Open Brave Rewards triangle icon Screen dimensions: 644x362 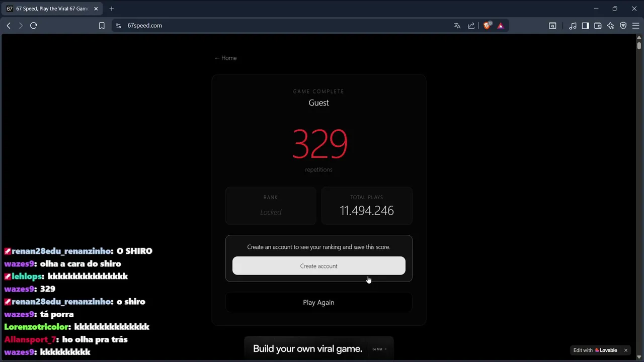(501, 26)
